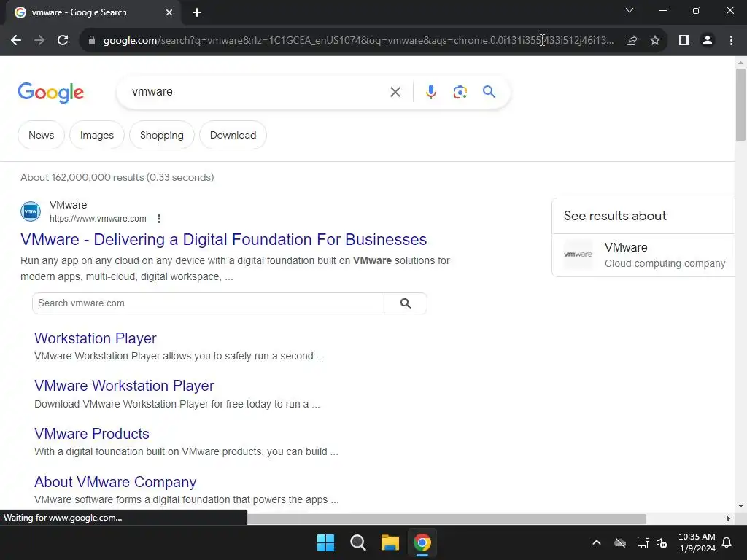
Task: Open the Windows Start menu
Action: pyautogui.click(x=326, y=542)
